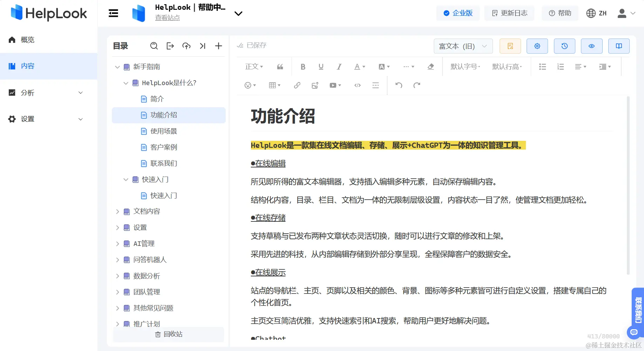Open the 内容 content section
Screen dimensions: 644x351
pos(49,66)
